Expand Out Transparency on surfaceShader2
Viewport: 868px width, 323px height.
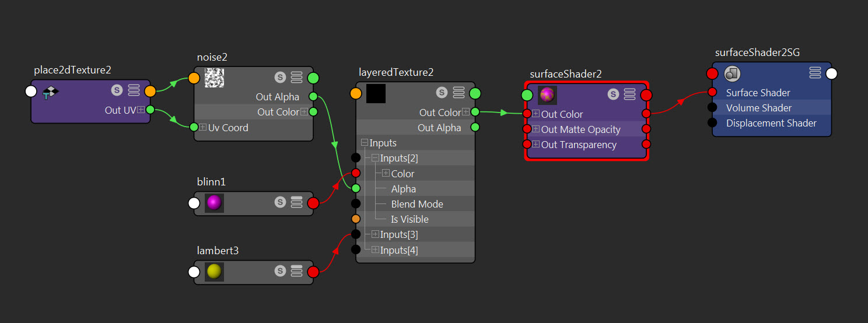click(535, 144)
